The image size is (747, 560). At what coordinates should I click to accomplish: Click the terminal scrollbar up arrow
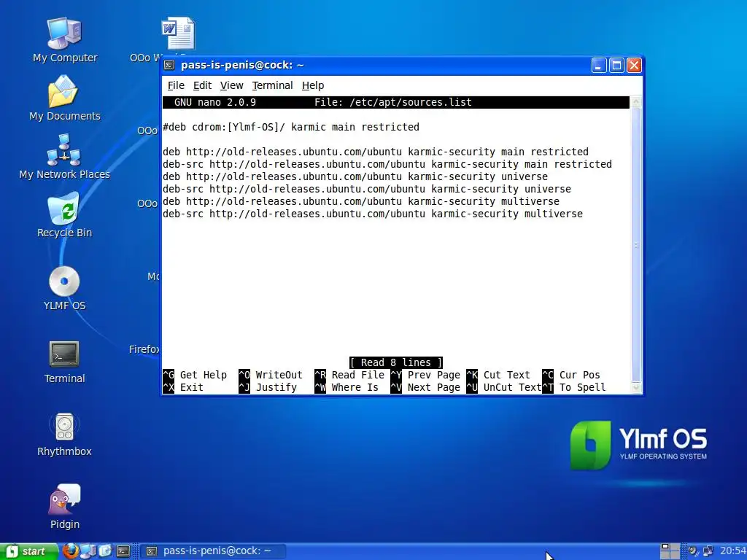pos(636,102)
